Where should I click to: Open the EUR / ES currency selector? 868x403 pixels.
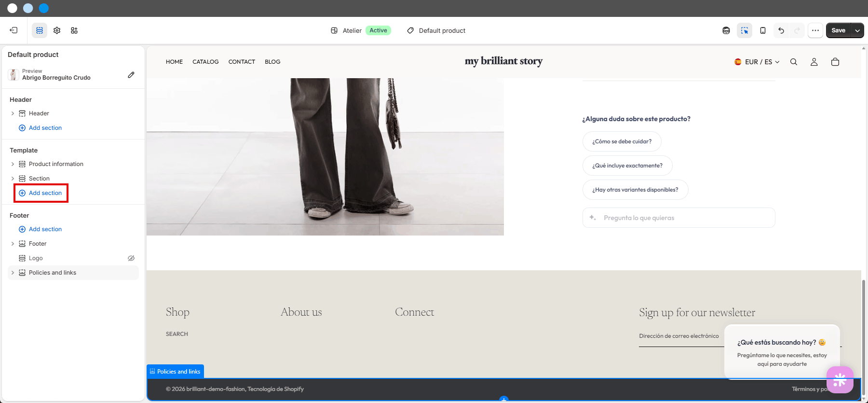(757, 62)
